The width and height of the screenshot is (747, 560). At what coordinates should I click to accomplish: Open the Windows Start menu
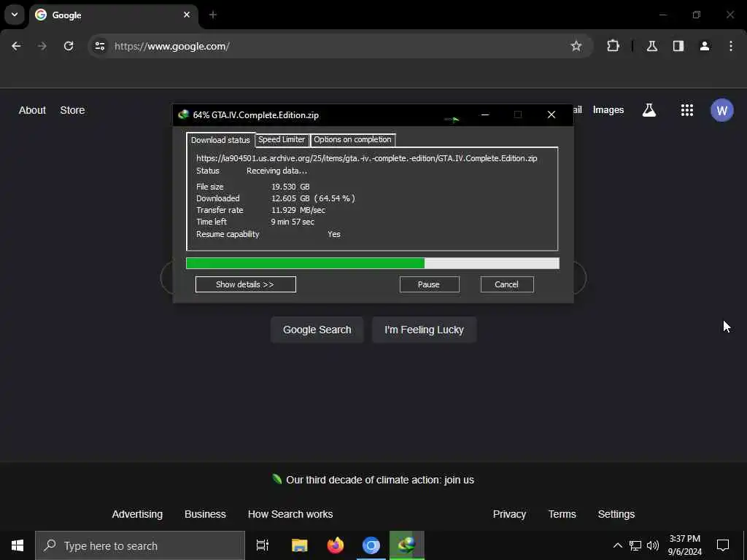(x=18, y=545)
